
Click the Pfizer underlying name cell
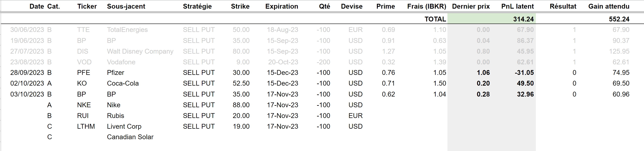(x=116, y=73)
